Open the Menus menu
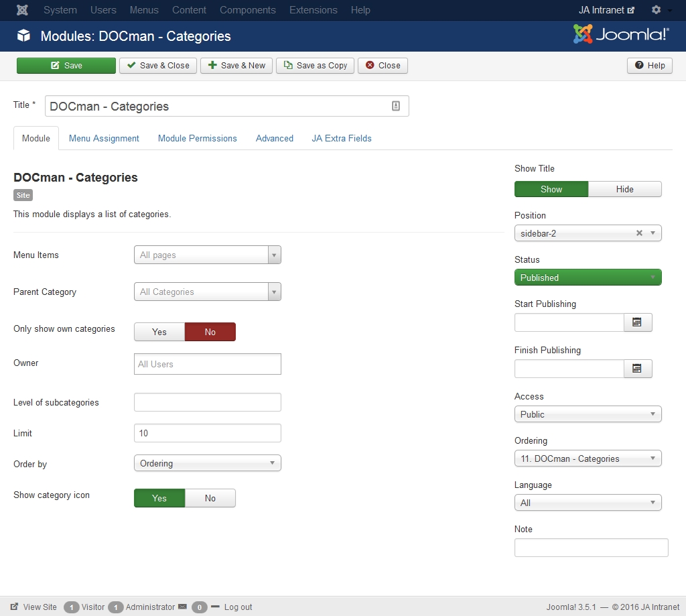Image resolution: width=686 pixels, height=616 pixels. tap(144, 10)
